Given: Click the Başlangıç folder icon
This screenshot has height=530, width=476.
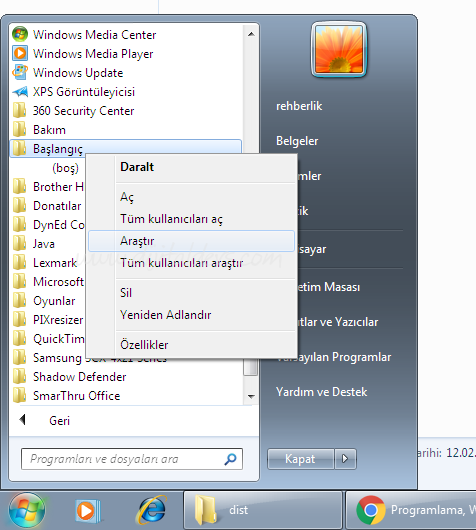Looking at the screenshot, I should (x=19, y=148).
